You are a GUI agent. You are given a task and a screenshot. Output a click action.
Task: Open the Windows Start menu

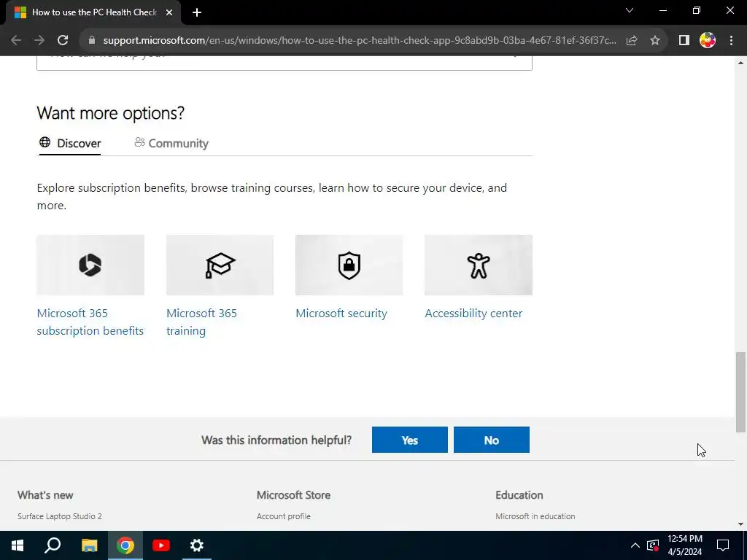(18, 545)
